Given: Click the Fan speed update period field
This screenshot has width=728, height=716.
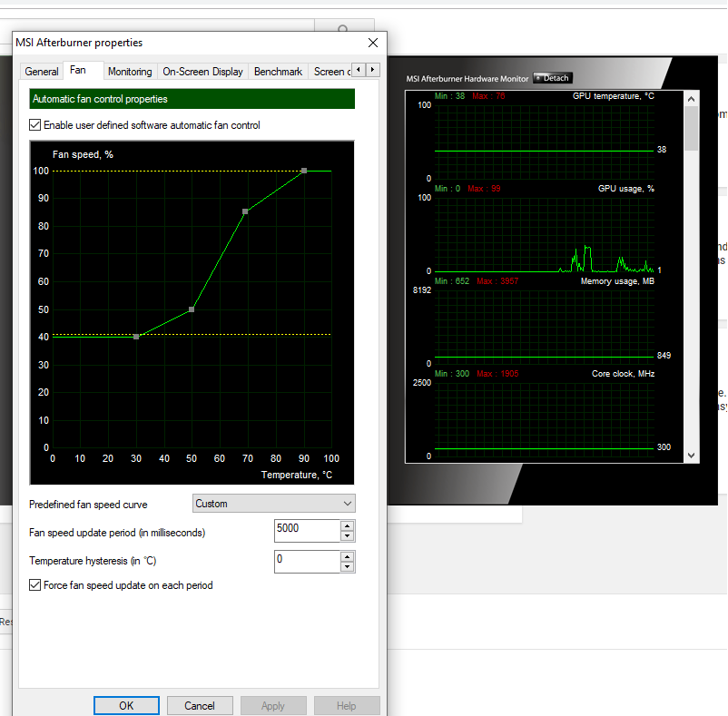Looking at the screenshot, I should 308,530.
